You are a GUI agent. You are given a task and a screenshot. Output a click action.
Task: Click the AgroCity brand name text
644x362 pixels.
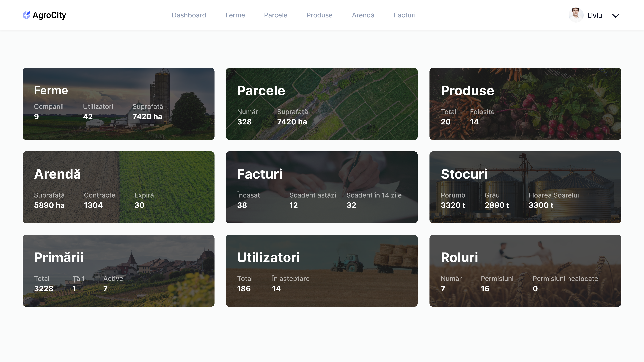pos(49,15)
